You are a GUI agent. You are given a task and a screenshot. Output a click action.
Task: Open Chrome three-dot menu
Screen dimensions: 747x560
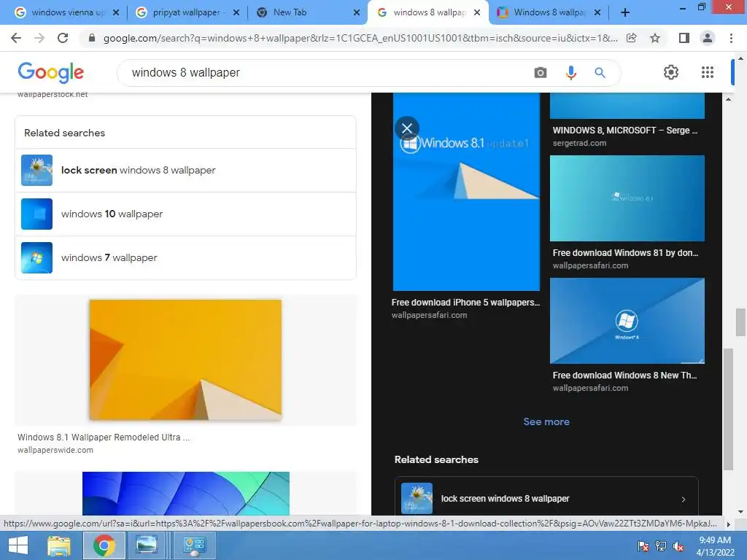pos(731,38)
